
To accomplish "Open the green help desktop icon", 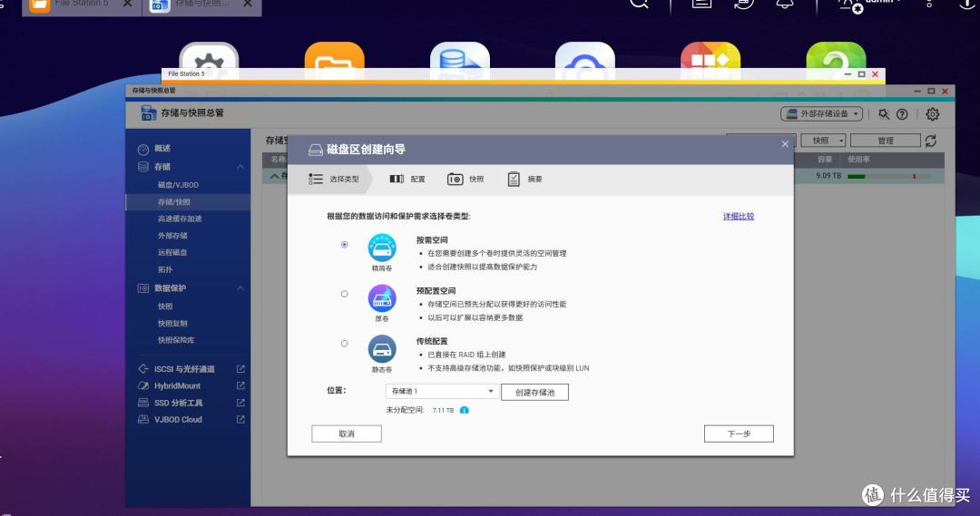I will click(837, 61).
